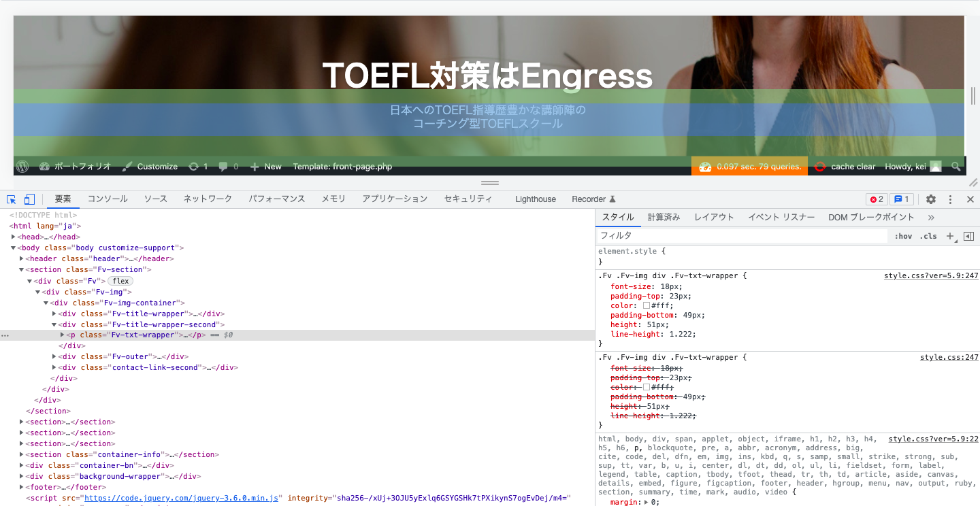Screen dimensions: 980x506
Task: Select the メモリ tab
Action: pos(333,199)
